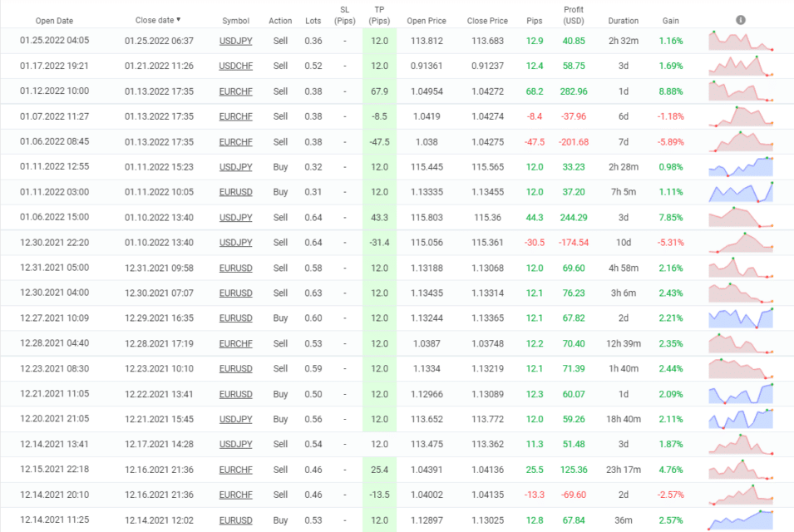
Task: View the mini chart for the -5.31% trade
Action: (x=740, y=243)
